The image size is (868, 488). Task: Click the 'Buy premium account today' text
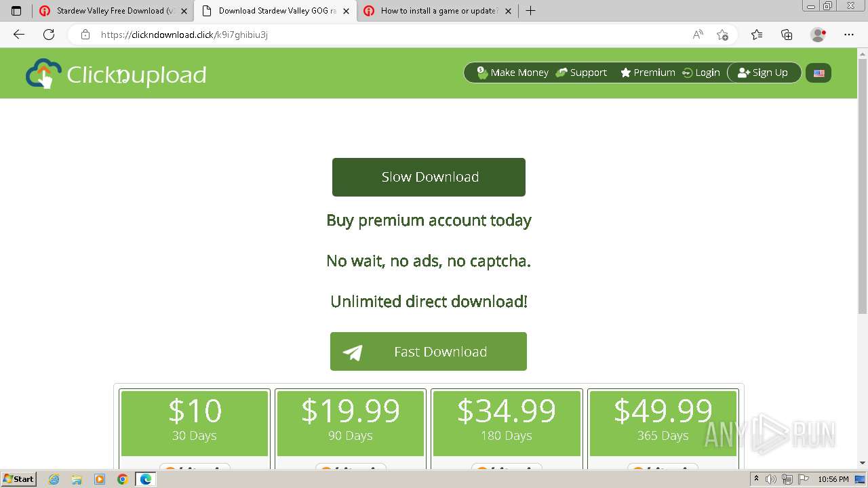click(429, 220)
